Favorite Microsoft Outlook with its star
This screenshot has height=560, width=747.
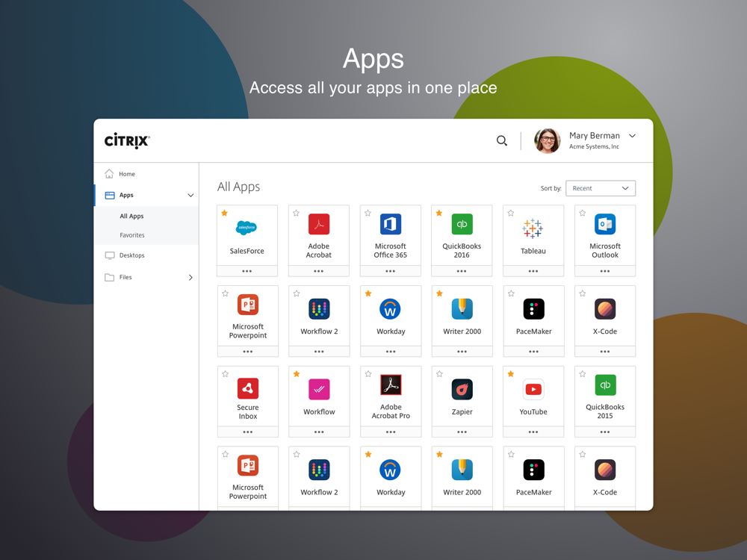(x=582, y=213)
